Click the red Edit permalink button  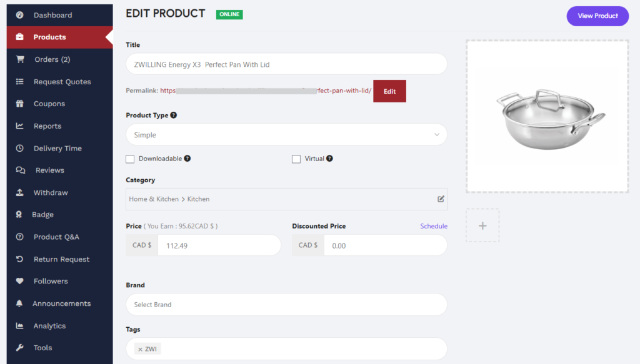[389, 91]
